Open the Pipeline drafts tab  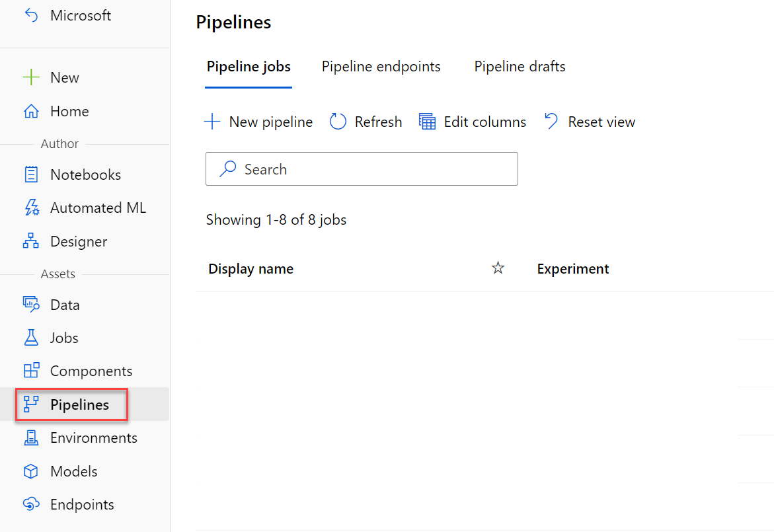tap(520, 67)
